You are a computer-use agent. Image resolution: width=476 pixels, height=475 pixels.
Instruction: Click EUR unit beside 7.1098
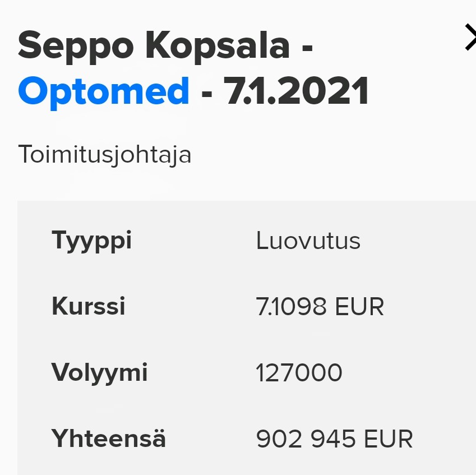pos(359,307)
